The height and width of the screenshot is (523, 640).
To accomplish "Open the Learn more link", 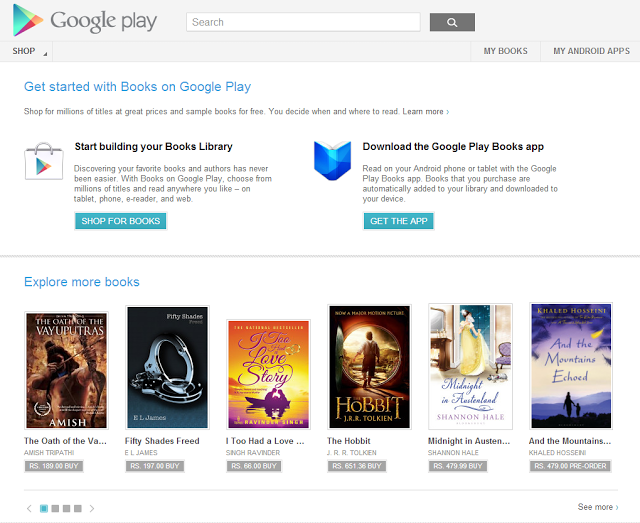I will click(x=426, y=111).
